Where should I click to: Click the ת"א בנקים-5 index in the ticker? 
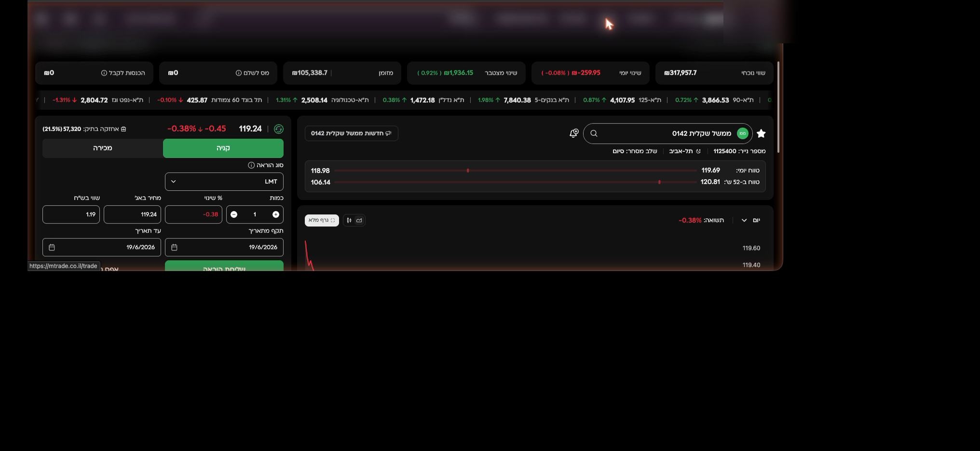pyautogui.click(x=523, y=100)
